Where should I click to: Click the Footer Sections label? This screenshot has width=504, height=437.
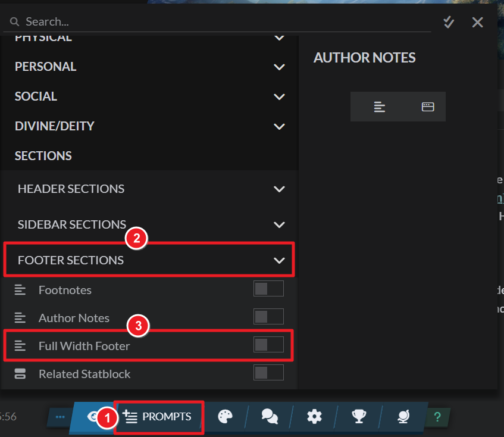click(71, 260)
